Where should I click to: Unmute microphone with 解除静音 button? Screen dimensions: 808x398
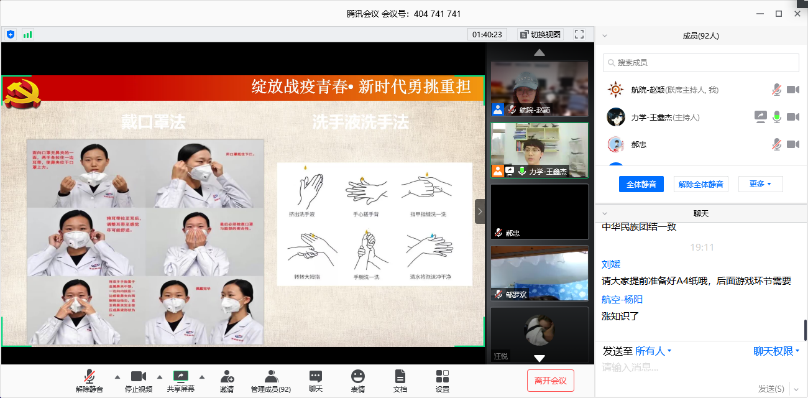[89, 381]
